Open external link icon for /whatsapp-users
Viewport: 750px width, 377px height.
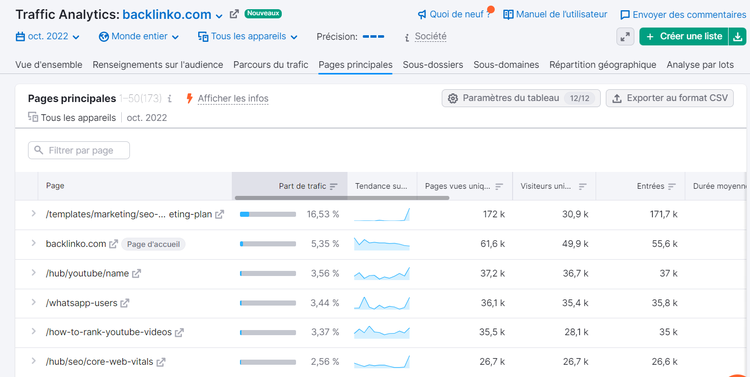pos(125,303)
